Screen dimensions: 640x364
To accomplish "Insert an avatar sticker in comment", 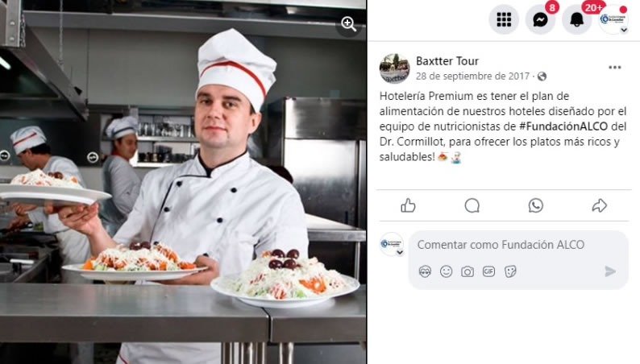I will pos(425,271).
